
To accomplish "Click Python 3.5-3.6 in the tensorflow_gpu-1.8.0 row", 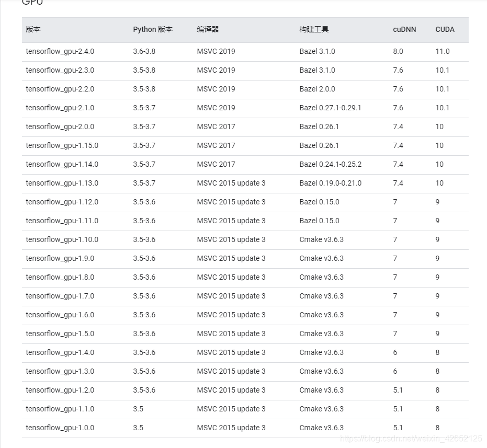I will pyautogui.click(x=144, y=277).
